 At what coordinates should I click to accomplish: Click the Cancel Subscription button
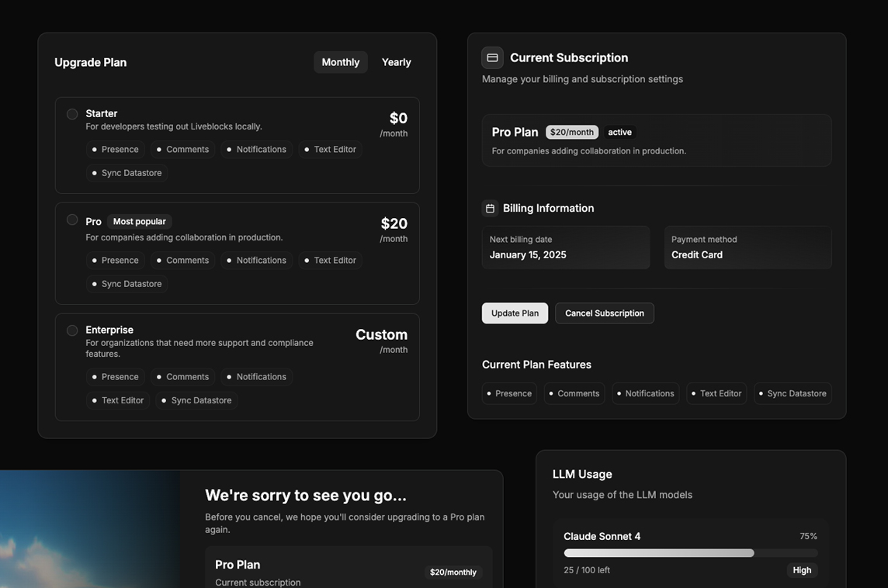coord(604,313)
